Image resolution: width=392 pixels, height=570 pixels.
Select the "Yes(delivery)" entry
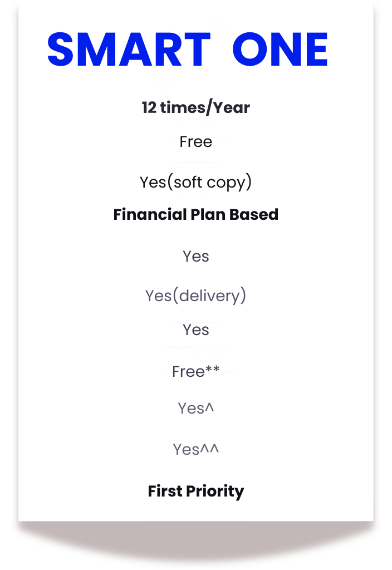point(196,296)
